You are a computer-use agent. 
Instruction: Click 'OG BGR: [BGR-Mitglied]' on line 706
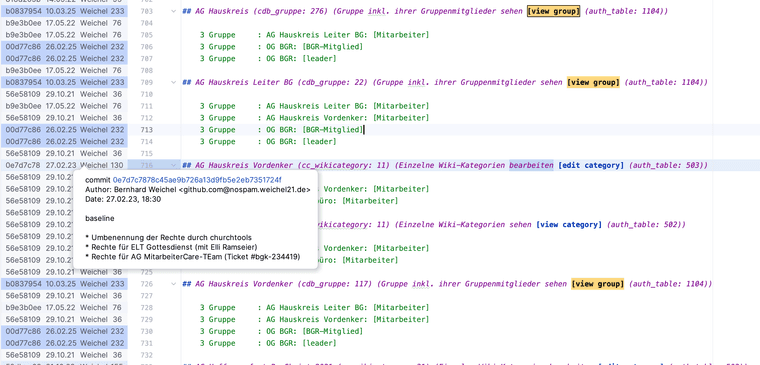click(x=315, y=47)
